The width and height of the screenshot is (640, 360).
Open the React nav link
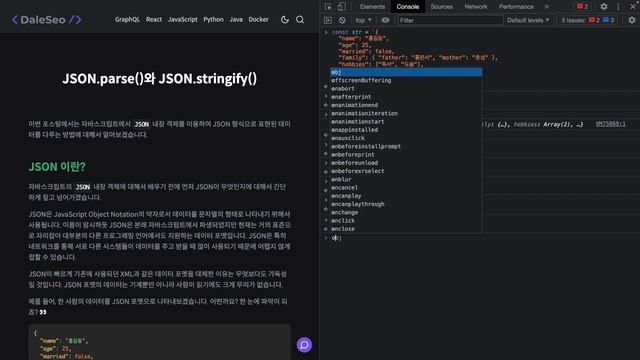tap(154, 20)
